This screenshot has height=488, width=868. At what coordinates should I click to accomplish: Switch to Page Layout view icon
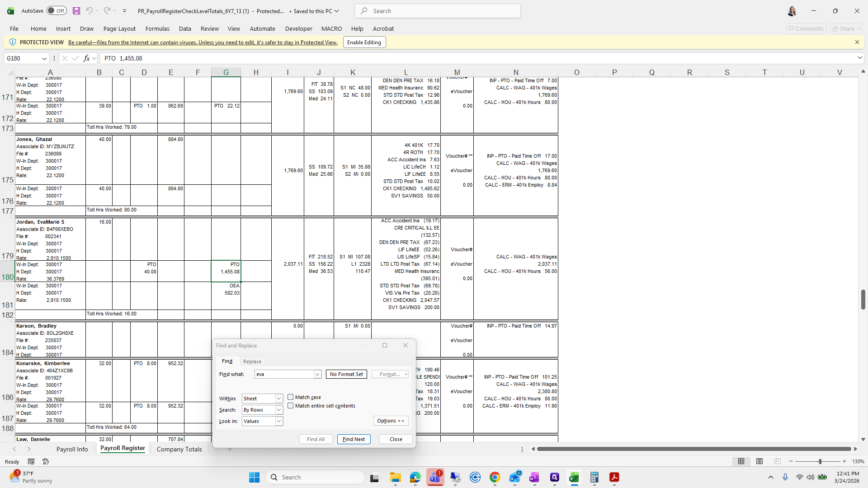[x=759, y=461]
